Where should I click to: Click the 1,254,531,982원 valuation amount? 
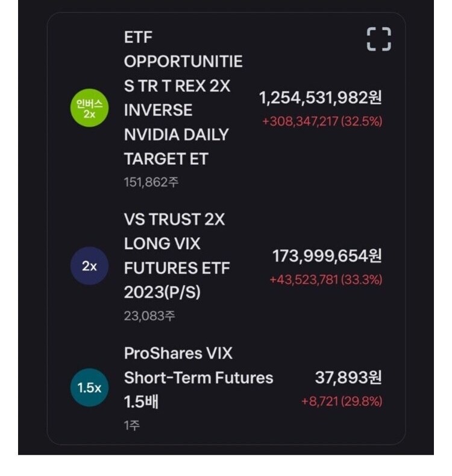321,98
